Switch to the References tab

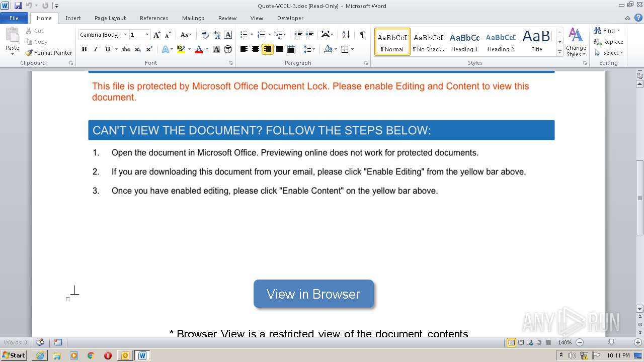click(154, 18)
